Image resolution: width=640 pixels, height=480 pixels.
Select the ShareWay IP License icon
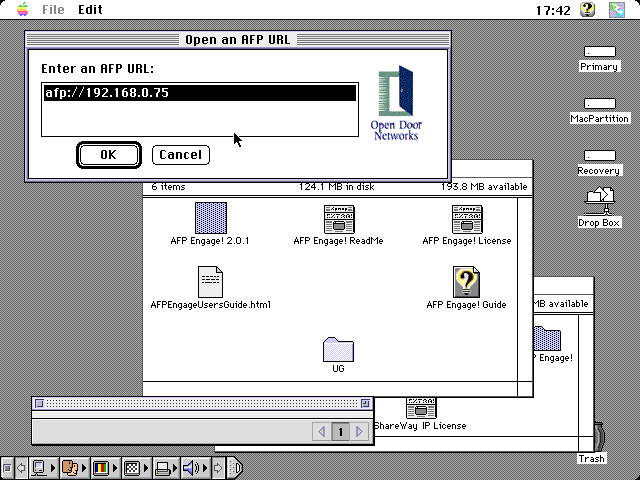click(420, 408)
